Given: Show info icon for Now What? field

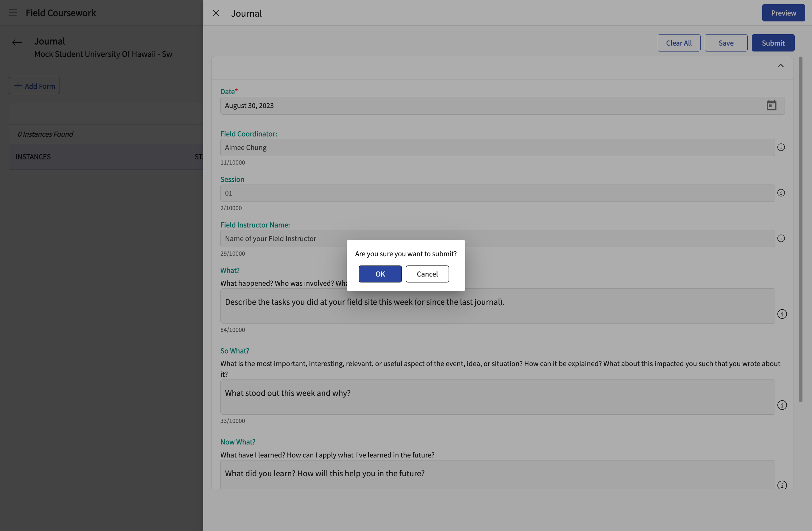Looking at the screenshot, I should (x=782, y=485).
